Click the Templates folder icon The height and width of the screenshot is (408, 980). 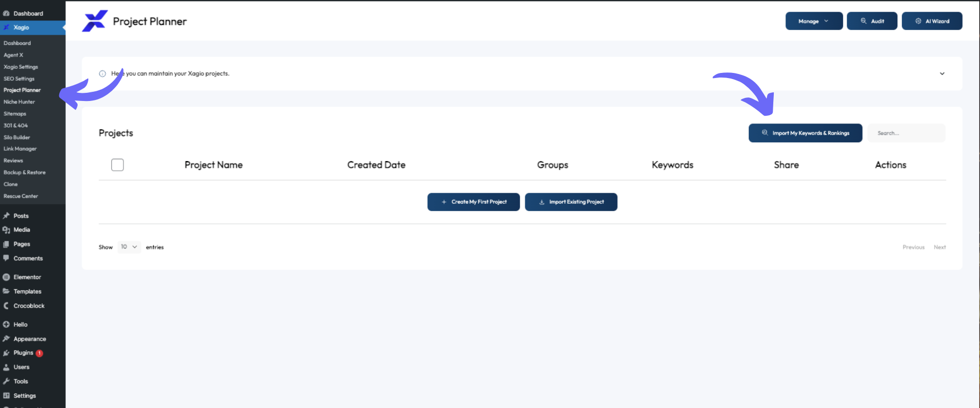6,291
